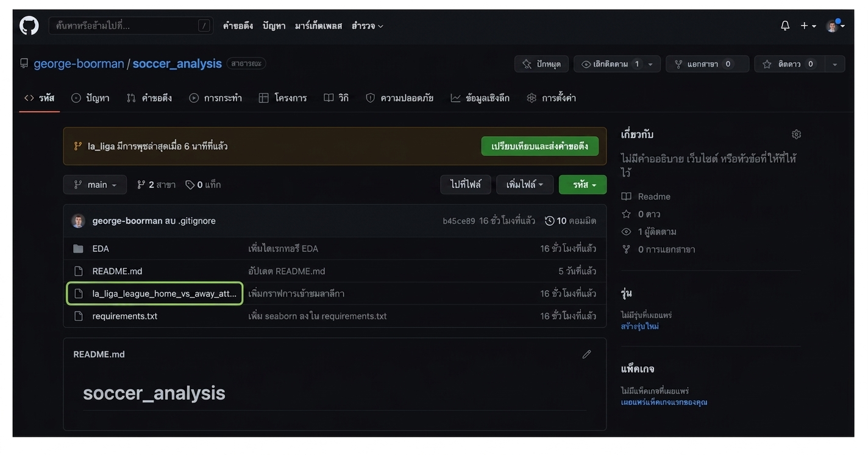This screenshot has height=455, width=868.
Task: Click the slash shortcut key icon
Action: (204, 26)
